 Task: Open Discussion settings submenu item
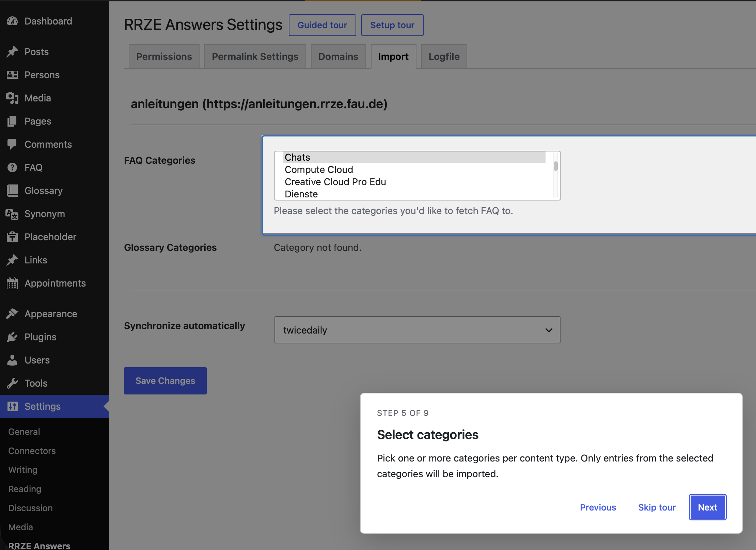(x=30, y=508)
